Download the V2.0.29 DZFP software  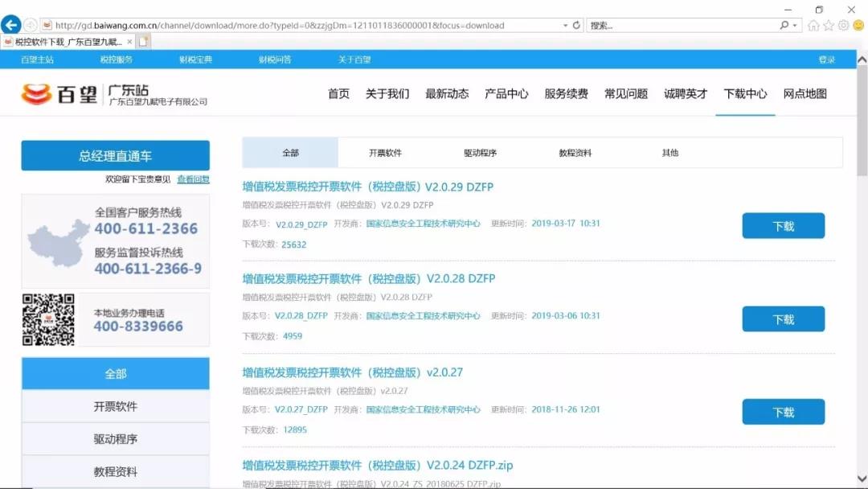784,226
